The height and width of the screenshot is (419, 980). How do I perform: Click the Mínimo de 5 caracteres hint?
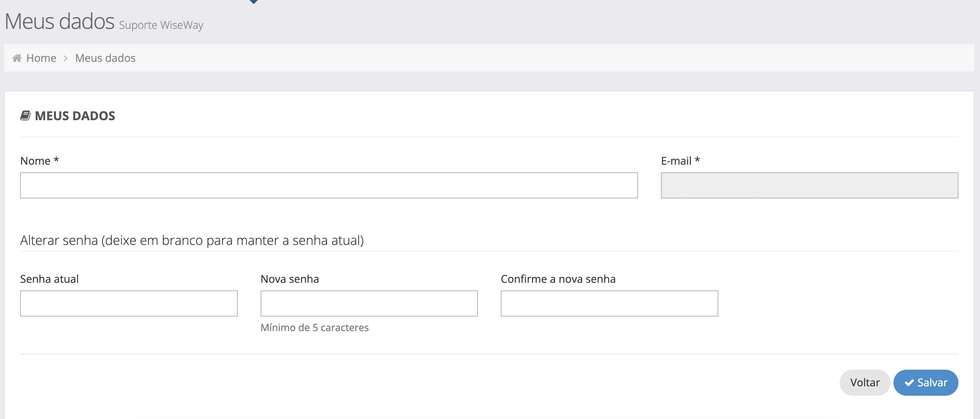pos(314,327)
